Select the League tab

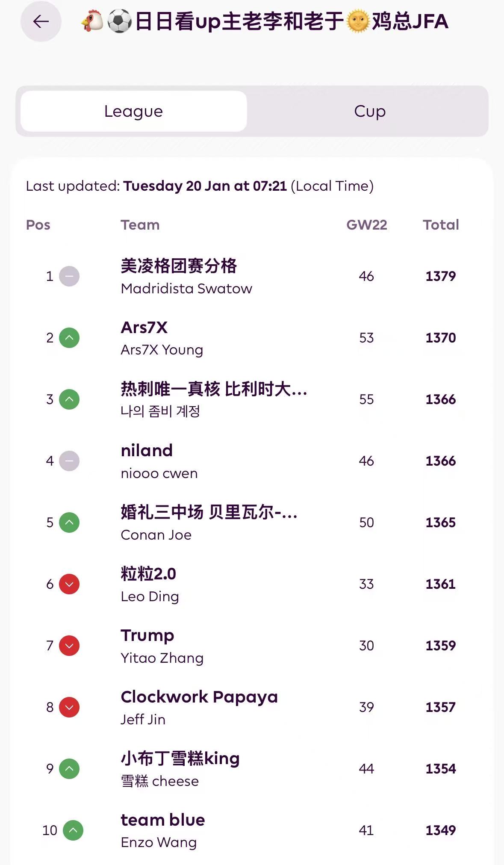pos(133,111)
